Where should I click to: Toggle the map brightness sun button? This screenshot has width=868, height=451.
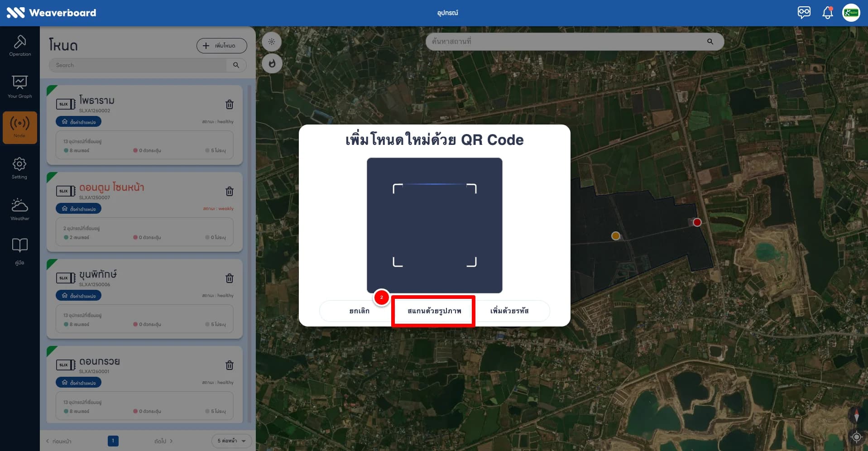[272, 42]
